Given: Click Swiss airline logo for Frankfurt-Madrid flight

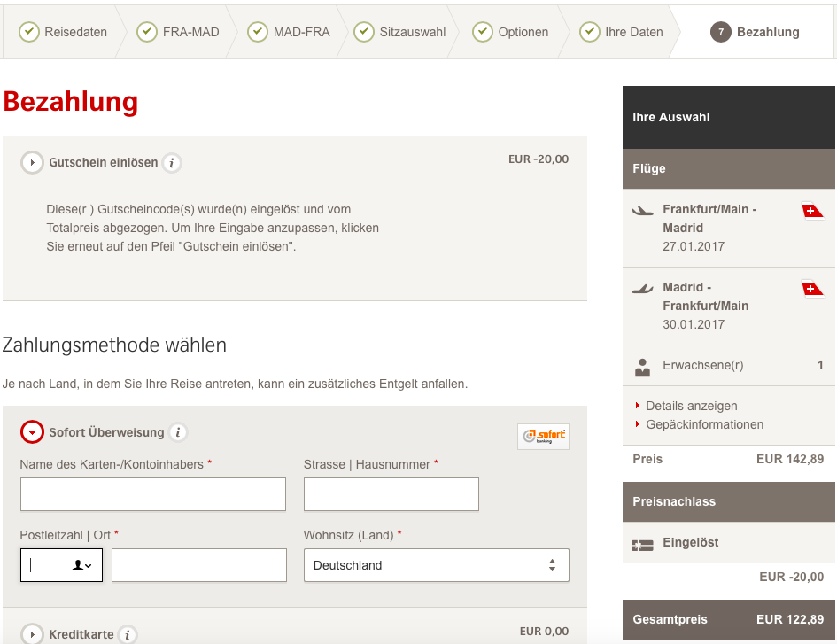Looking at the screenshot, I should (812, 211).
